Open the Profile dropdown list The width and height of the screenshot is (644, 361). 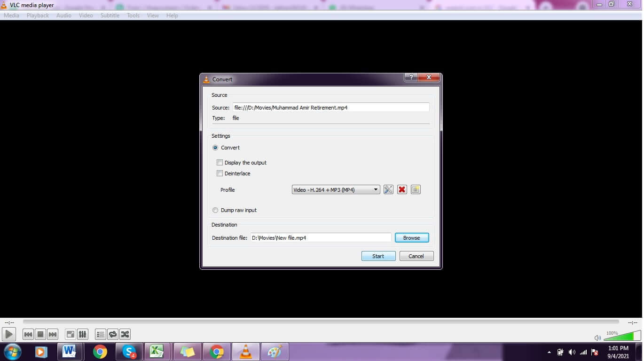(336, 190)
